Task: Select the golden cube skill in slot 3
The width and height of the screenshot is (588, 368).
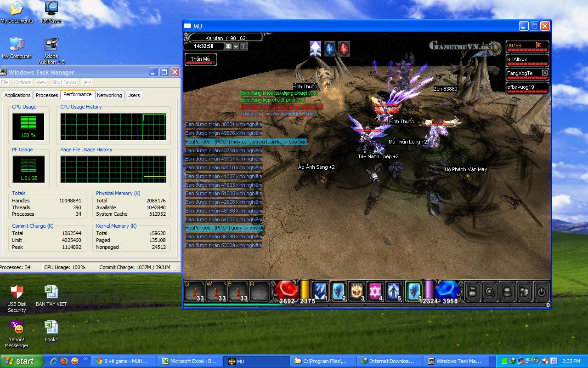Action: click(357, 291)
